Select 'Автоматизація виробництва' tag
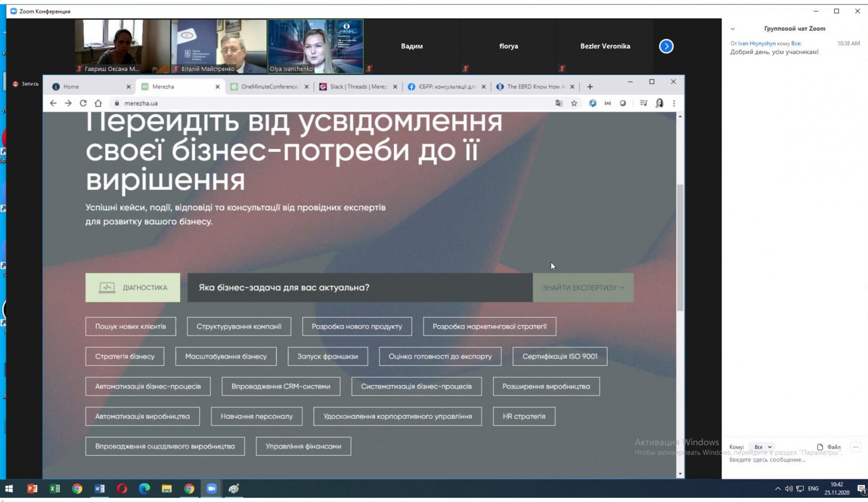Image resolution: width=868 pixels, height=502 pixels. [x=142, y=417]
